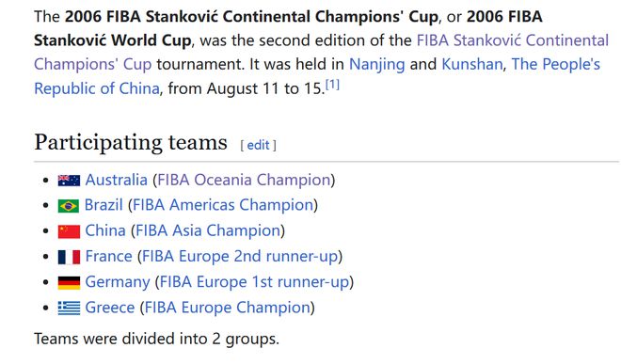Click the Greece flag icon
Image resolution: width=621 pixels, height=364 pixels.
click(69, 309)
